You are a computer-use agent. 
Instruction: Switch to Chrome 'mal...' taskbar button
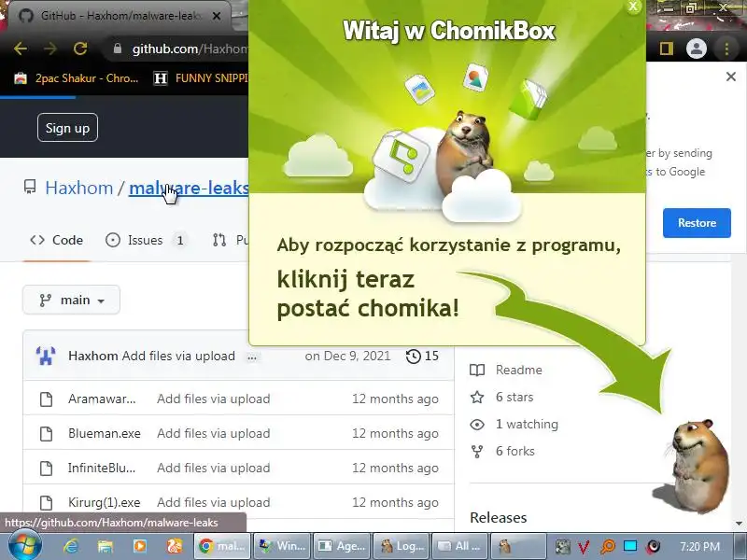222,546
